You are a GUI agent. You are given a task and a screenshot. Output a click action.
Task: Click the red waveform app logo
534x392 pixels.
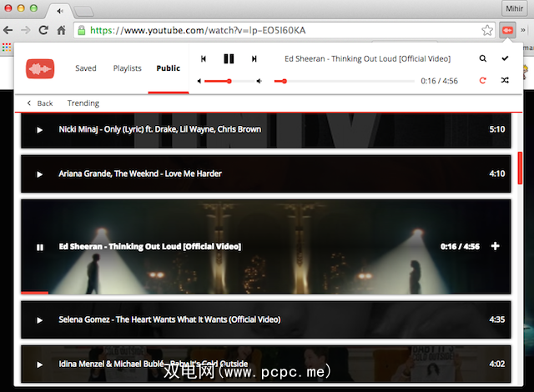pos(40,68)
